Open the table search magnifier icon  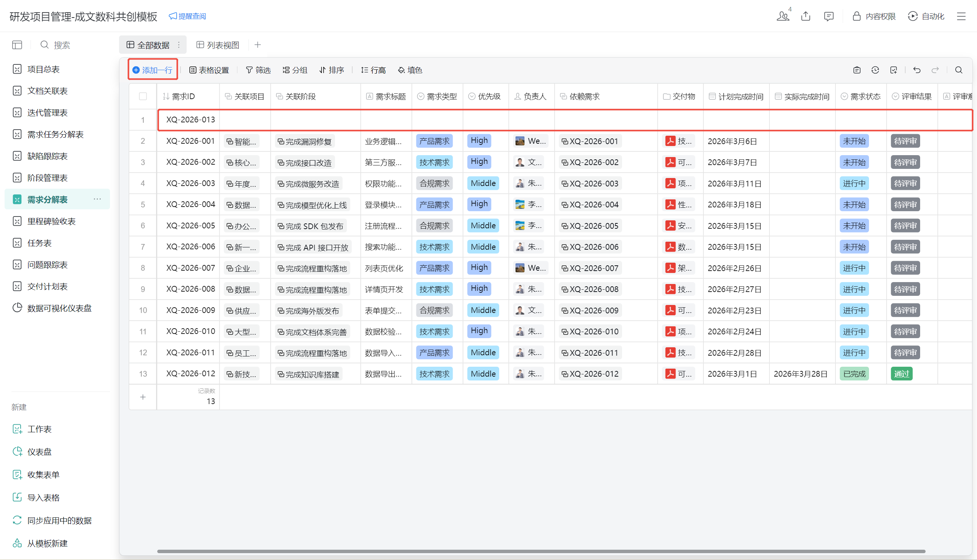(959, 70)
